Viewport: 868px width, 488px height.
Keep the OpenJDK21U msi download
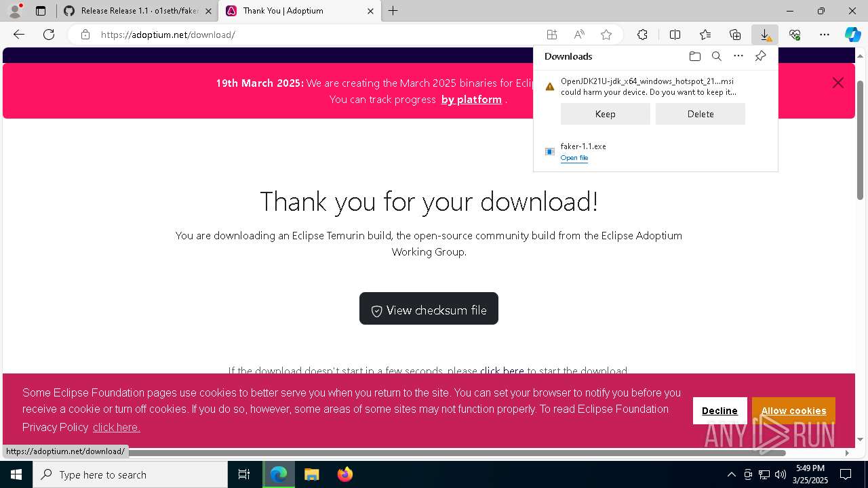tap(605, 114)
